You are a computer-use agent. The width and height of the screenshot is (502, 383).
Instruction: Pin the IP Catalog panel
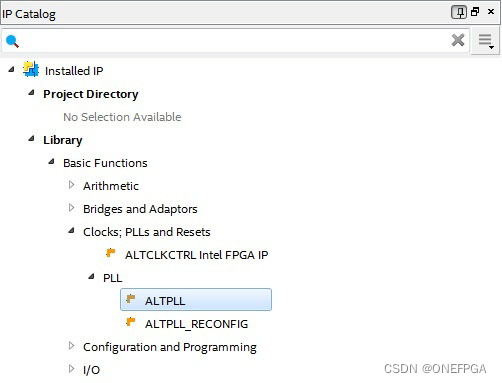(x=459, y=12)
